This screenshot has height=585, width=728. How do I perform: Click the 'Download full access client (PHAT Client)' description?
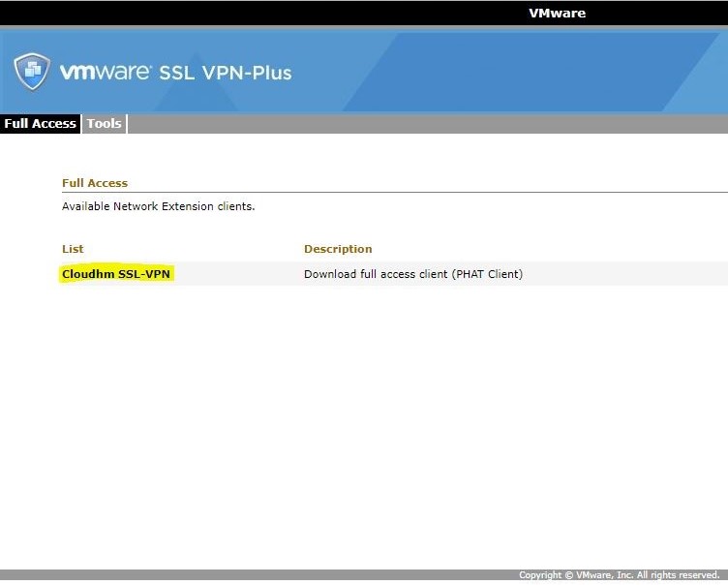pyautogui.click(x=413, y=274)
